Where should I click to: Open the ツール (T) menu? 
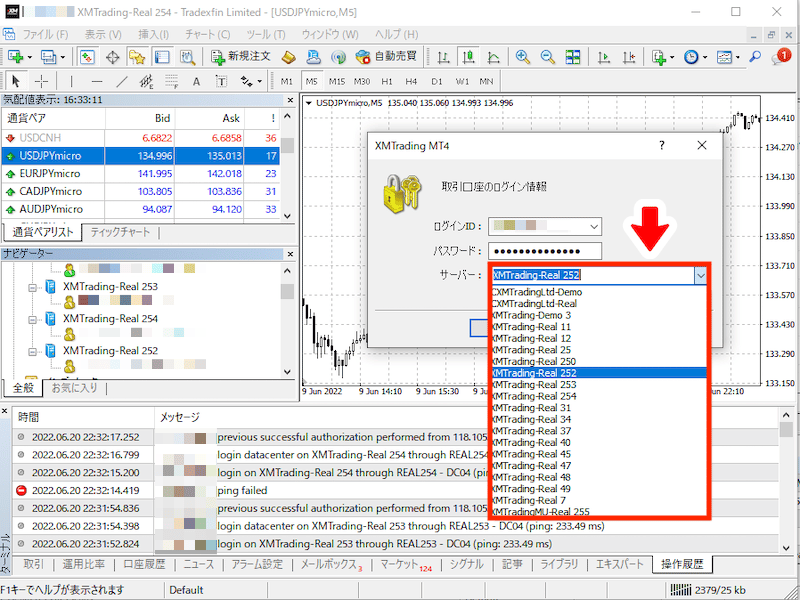[265, 35]
